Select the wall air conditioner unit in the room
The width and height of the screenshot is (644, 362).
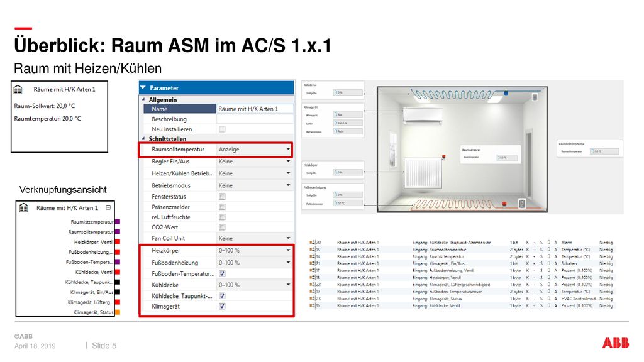coord(423,116)
